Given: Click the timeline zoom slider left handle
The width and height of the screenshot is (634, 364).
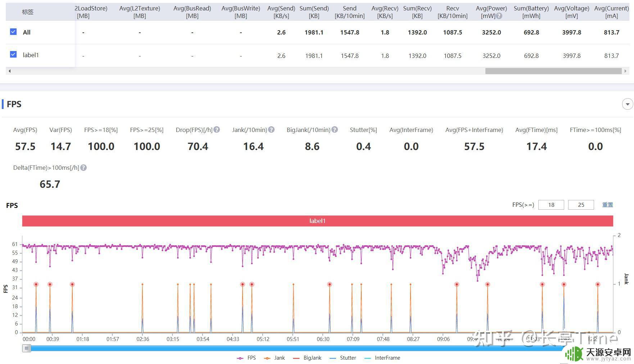Looking at the screenshot, I should coord(27,348).
